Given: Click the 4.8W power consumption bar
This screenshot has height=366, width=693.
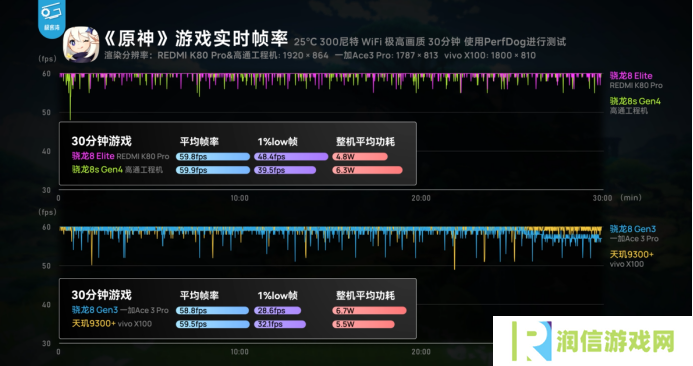Looking at the screenshot, I should (360, 156).
